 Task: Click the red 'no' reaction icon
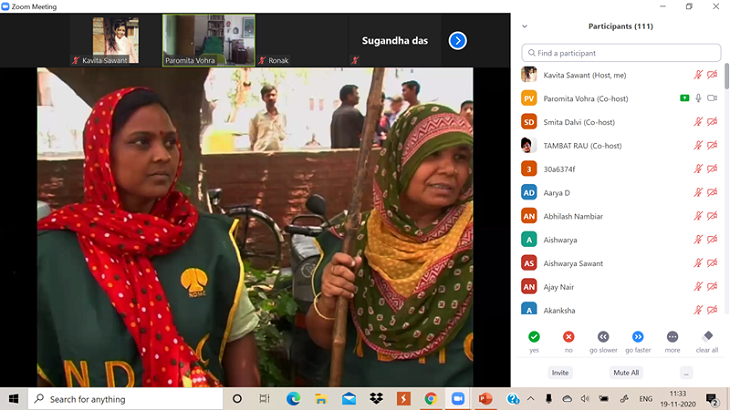[x=568, y=337]
